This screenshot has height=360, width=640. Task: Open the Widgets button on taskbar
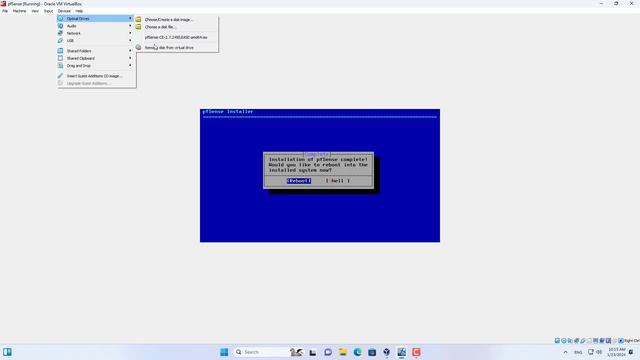(7, 352)
